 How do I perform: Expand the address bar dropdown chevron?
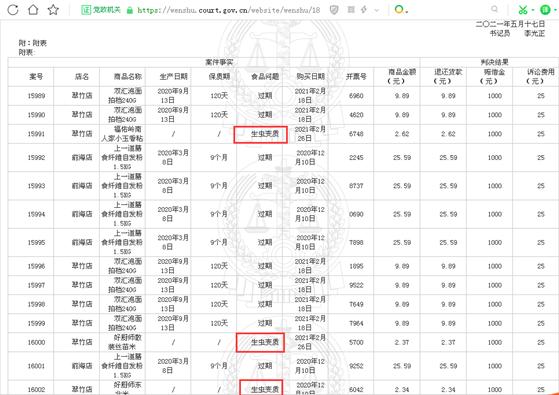(377, 10)
